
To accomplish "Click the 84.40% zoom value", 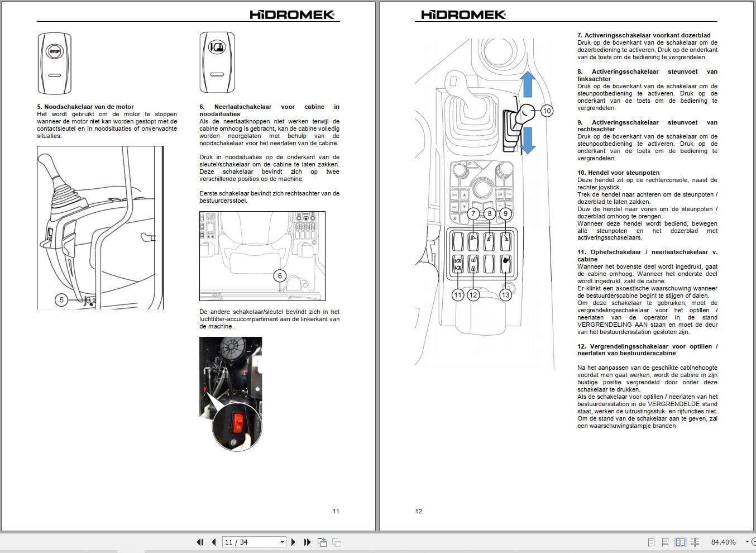I will [x=723, y=542].
